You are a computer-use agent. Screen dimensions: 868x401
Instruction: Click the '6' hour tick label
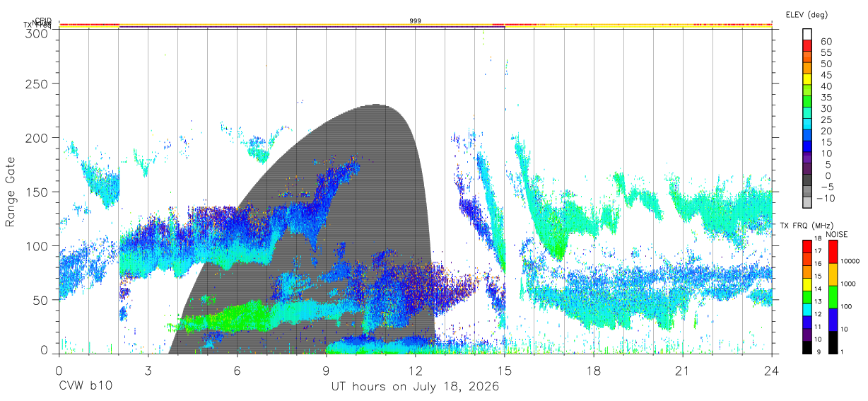pos(237,371)
